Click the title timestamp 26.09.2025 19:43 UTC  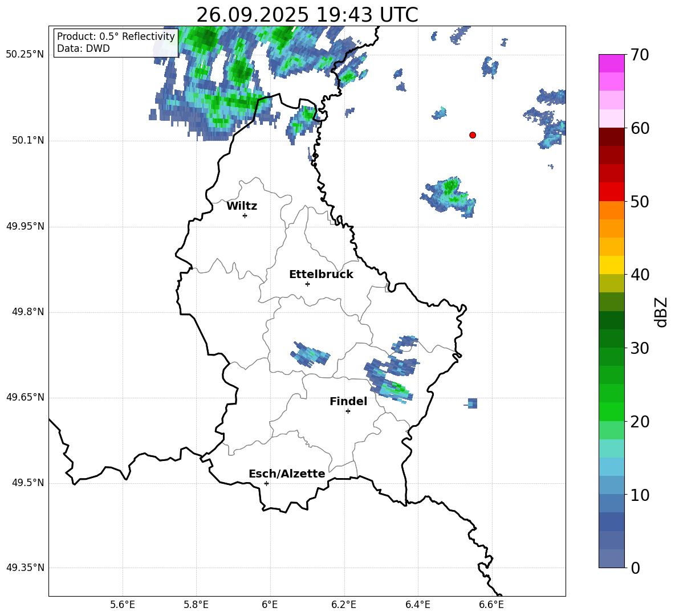click(x=307, y=15)
